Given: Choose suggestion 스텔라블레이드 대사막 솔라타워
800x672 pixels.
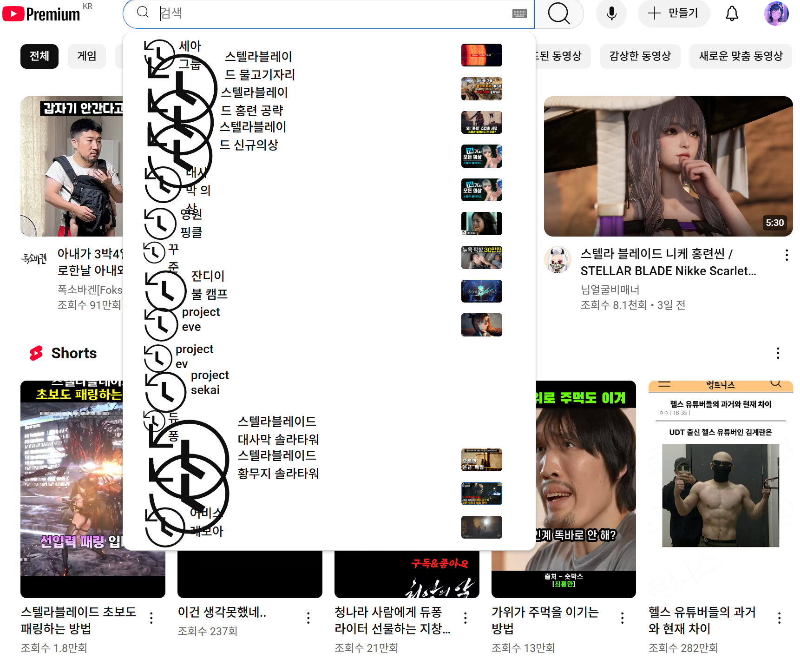Looking at the screenshot, I should 278,430.
